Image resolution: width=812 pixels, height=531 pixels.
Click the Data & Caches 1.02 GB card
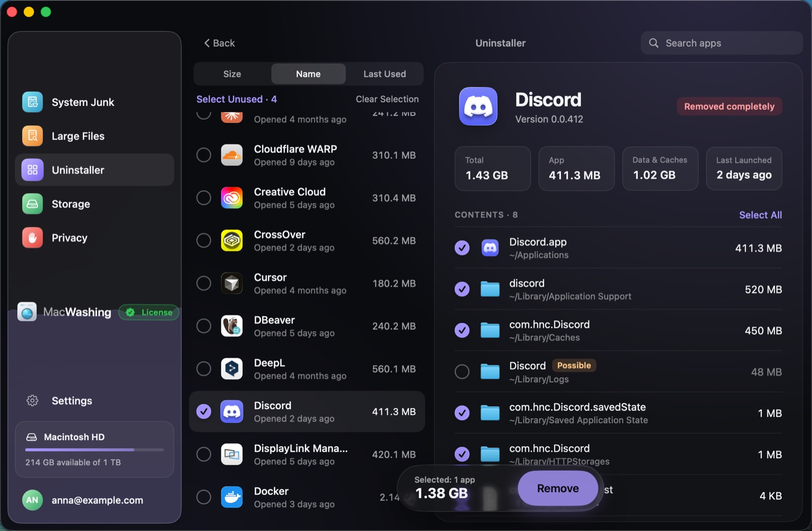(660, 169)
